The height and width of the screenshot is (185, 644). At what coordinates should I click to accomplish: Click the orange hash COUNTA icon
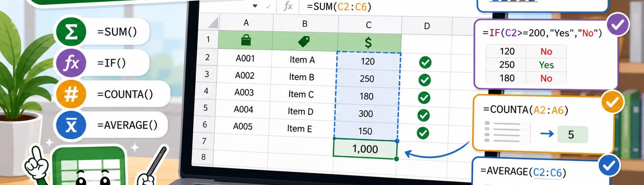[71, 94]
